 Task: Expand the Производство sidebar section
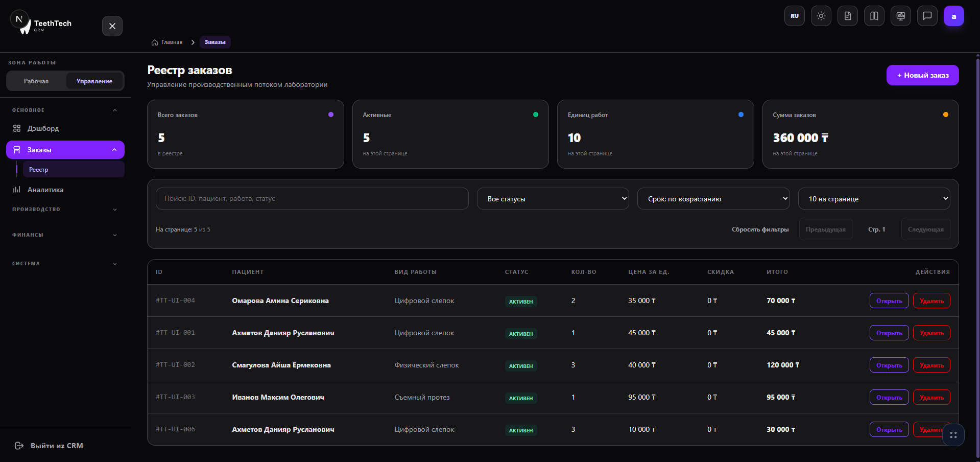click(65, 210)
